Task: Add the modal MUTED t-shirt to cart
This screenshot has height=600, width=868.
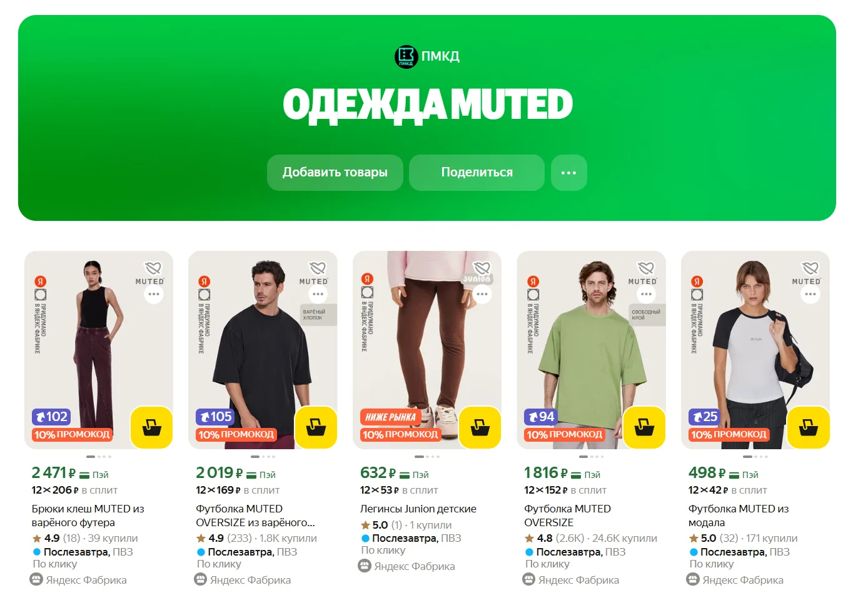Action: [x=808, y=428]
